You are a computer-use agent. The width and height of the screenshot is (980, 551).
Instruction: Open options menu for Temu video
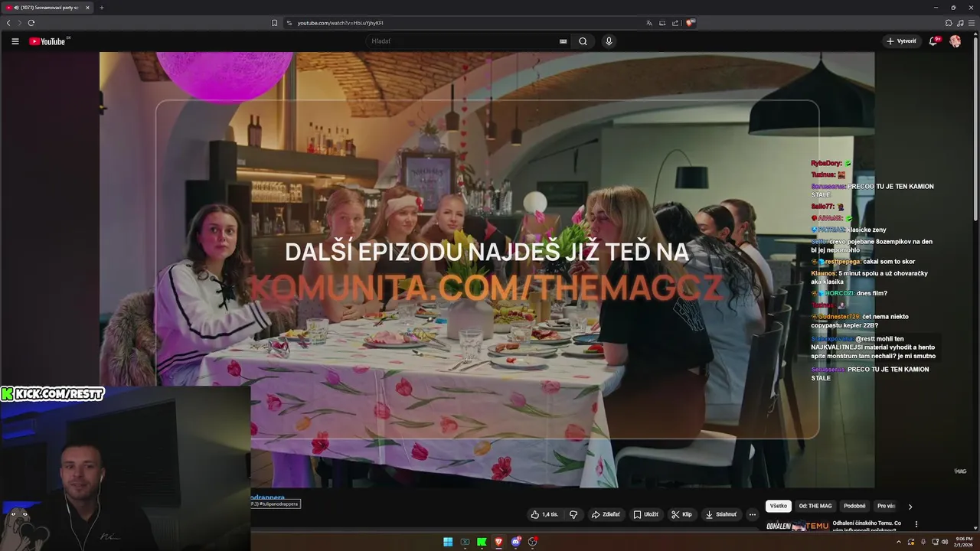[916, 524]
